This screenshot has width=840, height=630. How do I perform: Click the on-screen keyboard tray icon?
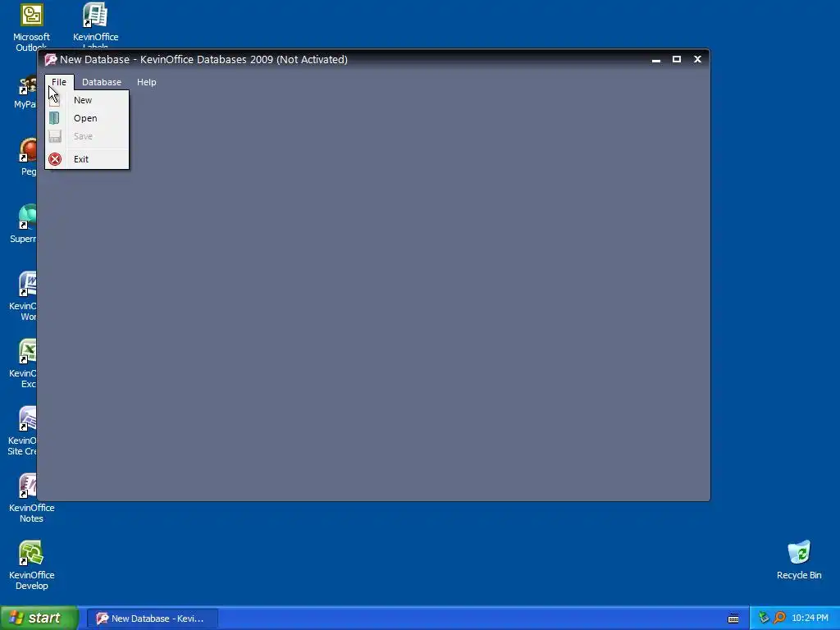[733, 619]
